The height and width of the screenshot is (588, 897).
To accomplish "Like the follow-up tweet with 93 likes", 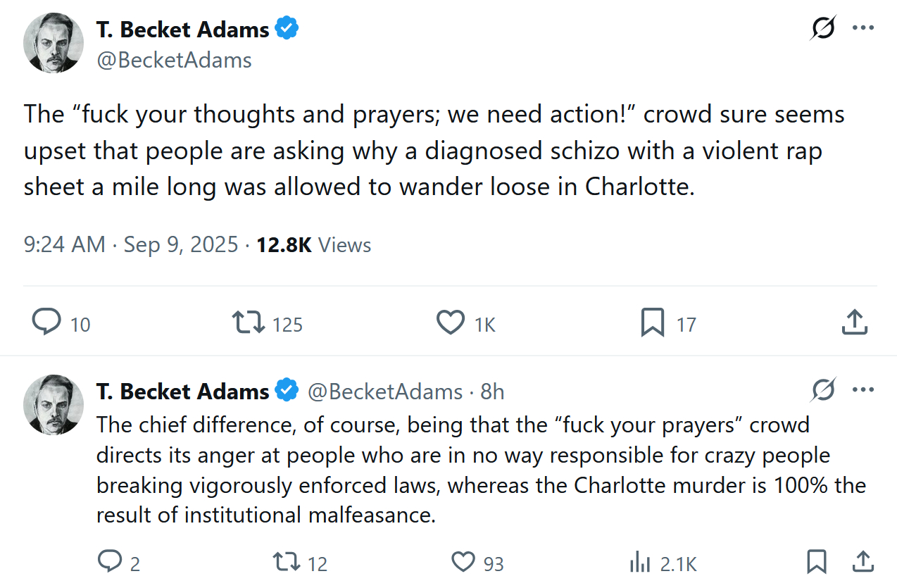I will click(463, 562).
